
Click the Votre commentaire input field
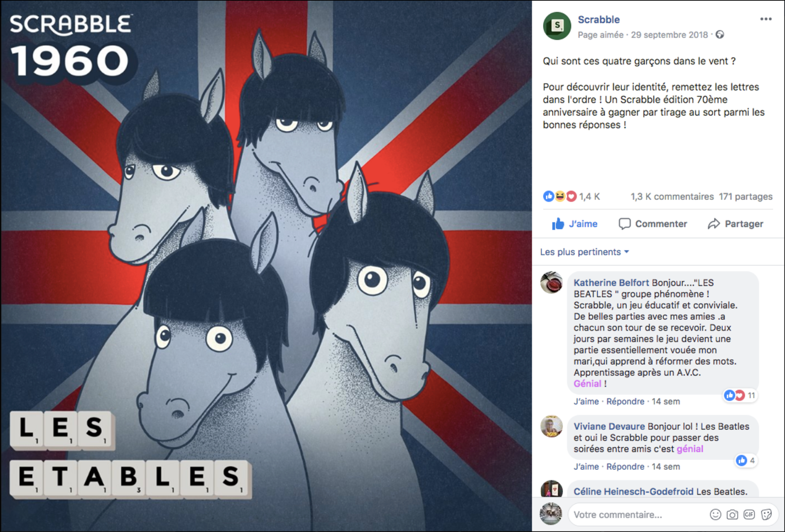[638, 514]
